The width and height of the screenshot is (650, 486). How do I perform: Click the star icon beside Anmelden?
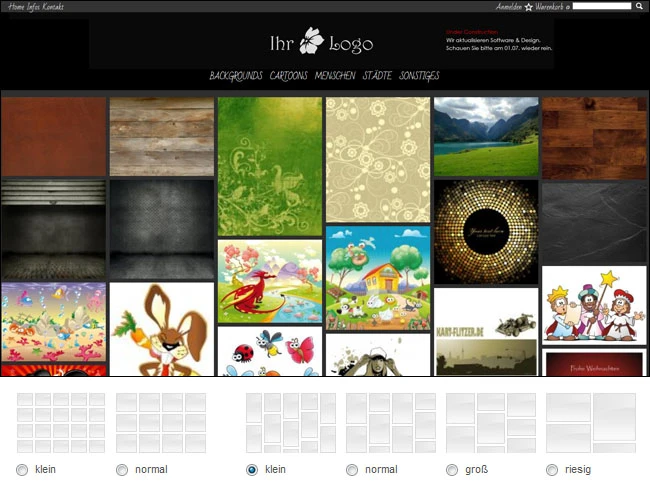pos(529,7)
